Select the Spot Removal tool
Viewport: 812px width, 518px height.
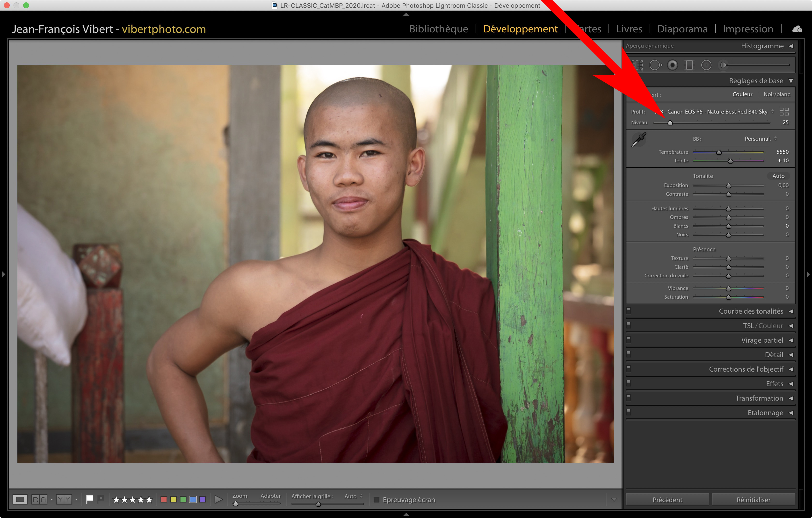pos(655,65)
